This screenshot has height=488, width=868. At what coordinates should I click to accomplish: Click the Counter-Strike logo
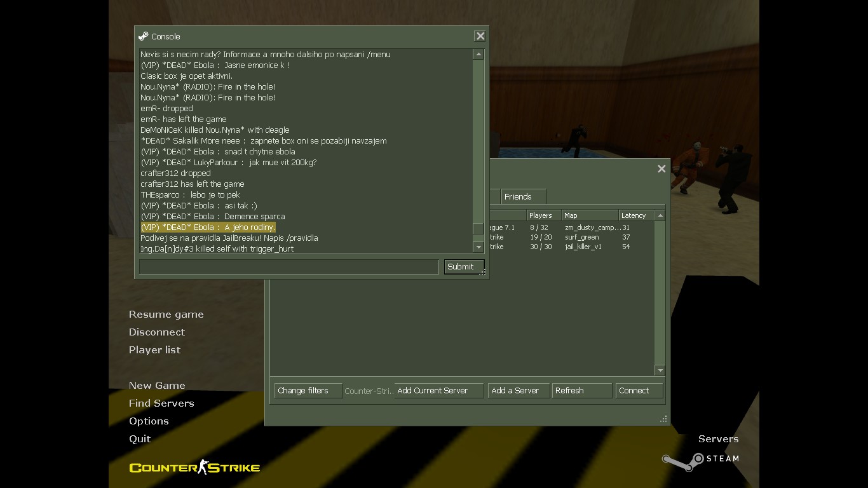tap(194, 468)
